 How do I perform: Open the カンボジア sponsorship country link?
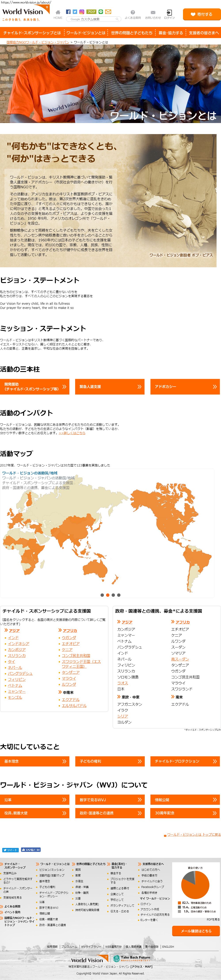tap(17, 649)
